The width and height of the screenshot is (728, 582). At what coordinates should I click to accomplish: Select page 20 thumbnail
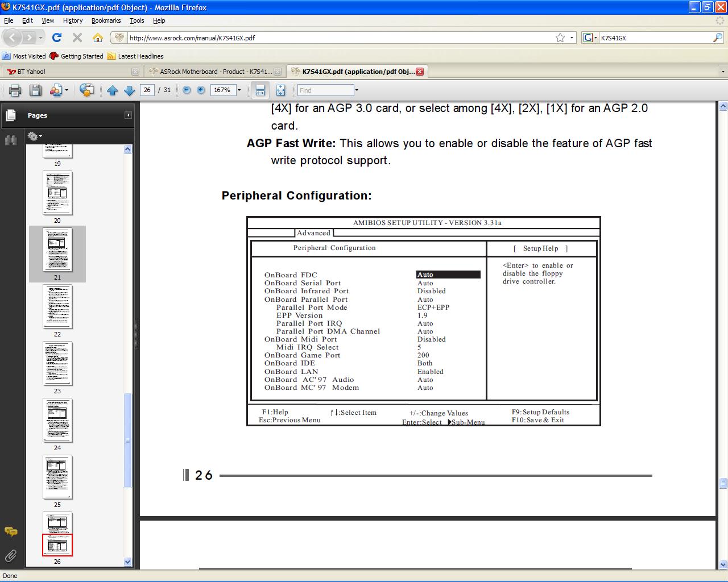(57, 193)
